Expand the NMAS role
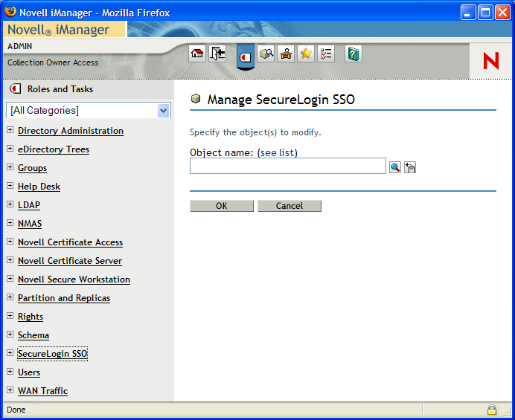 coord(10,223)
